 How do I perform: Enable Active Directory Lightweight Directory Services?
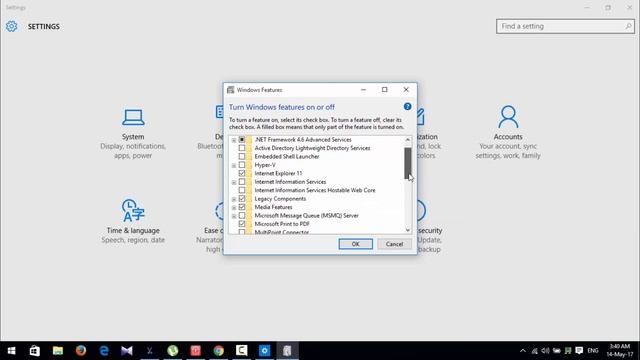(x=242, y=148)
